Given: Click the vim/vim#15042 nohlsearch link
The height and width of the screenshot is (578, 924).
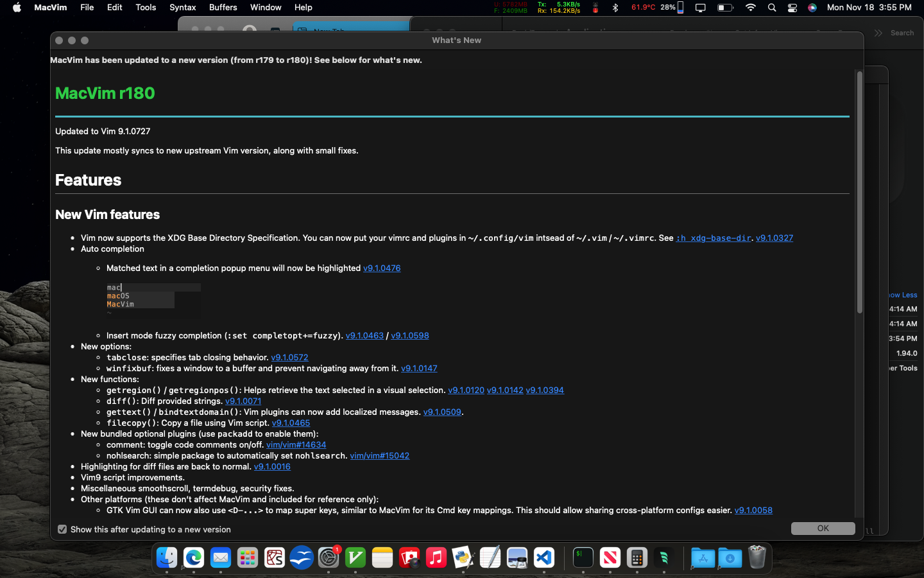Looking at the screenshot, I should coord(379,455).
